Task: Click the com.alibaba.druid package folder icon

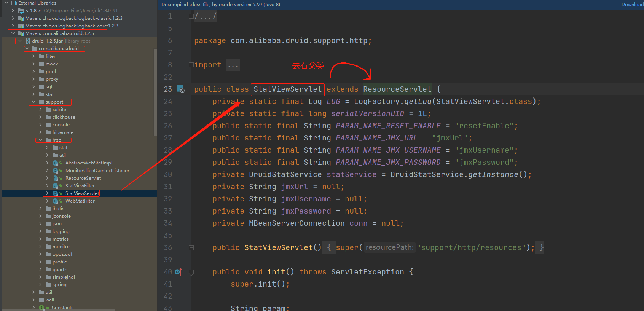Action: [x=35, y=49]
